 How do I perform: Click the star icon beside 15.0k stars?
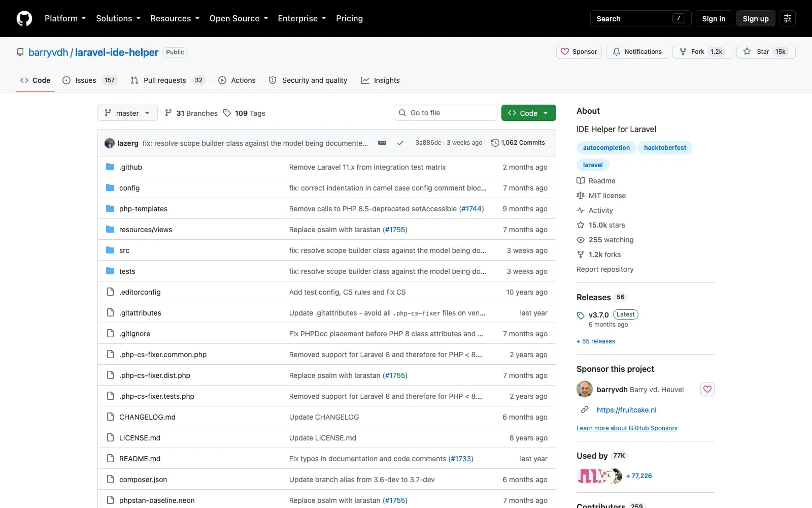click(x=581, y=225)
